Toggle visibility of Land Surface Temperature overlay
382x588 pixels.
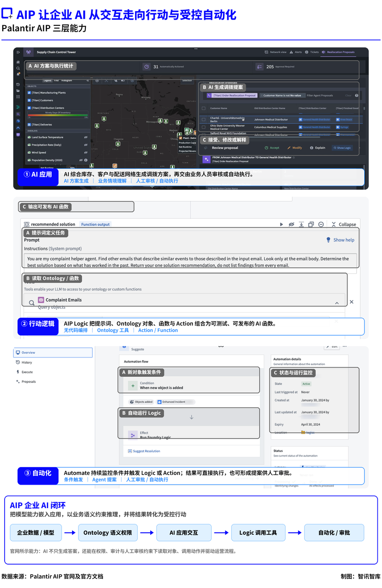click(85, 137)
